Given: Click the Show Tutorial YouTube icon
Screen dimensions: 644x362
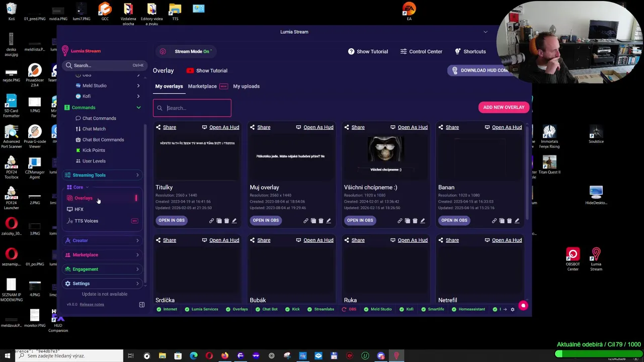Looking at the screenshot, I should (190, 70).
